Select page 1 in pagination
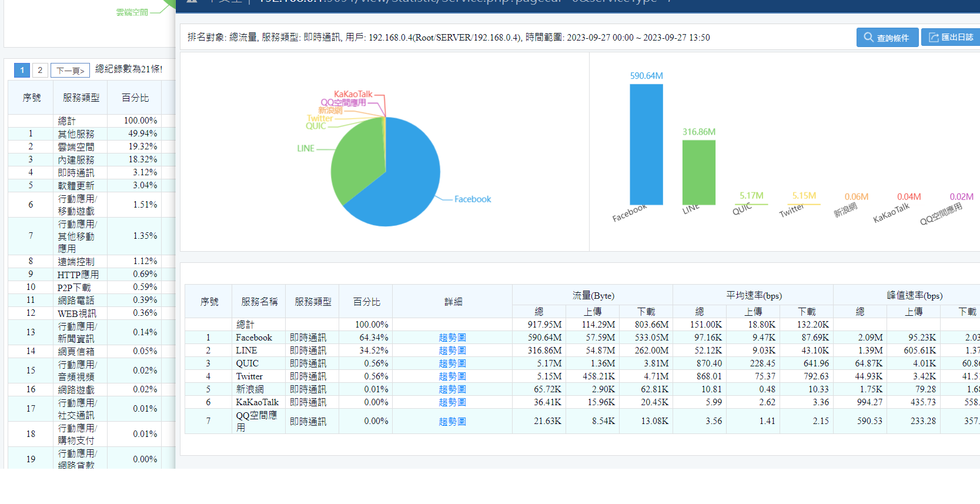The width and height of the screenshot is (980, 504). (22, 71)
